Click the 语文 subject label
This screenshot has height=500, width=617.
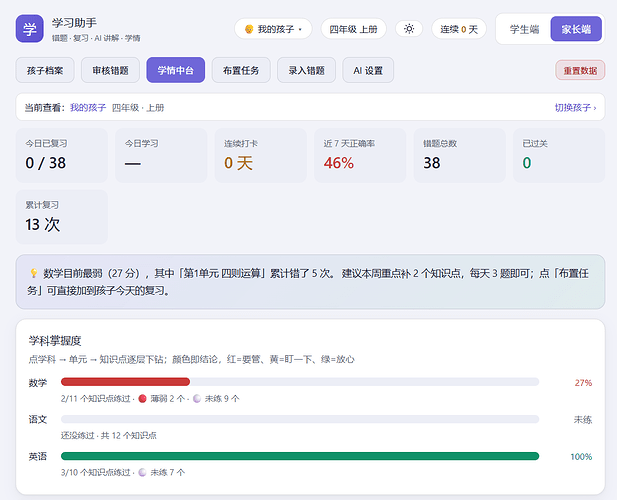38,419
